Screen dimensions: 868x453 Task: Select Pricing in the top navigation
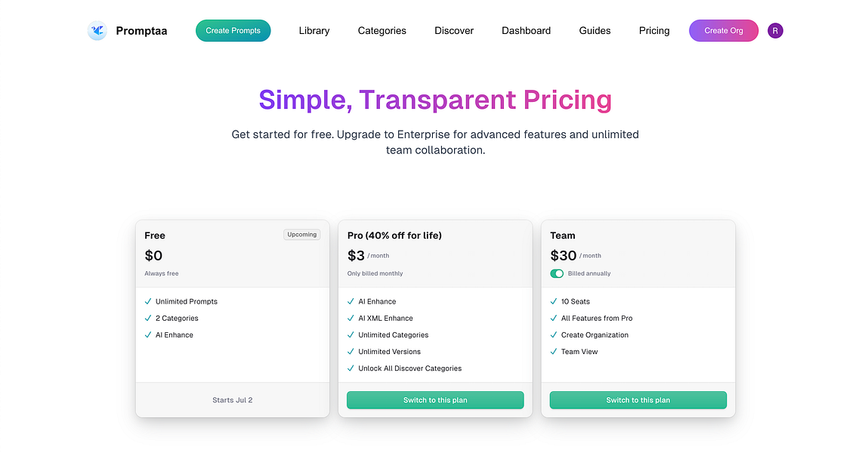coord(653,31)
